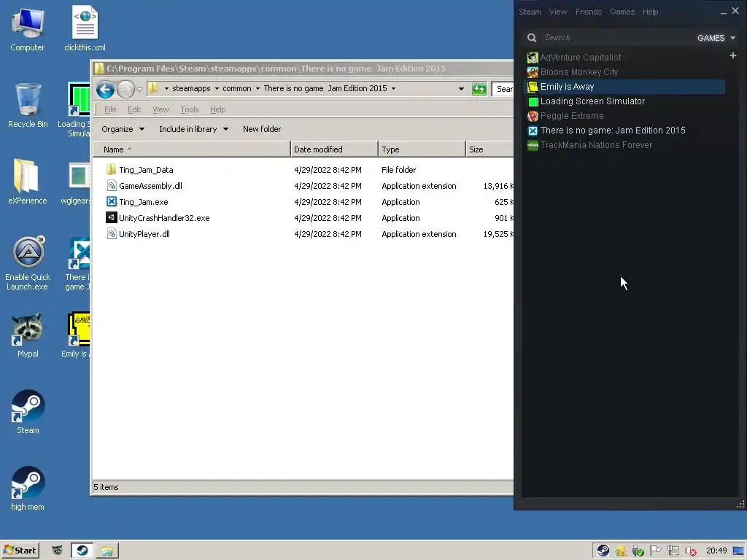Expand the steamapps breadcrumb arrow

[217, 88]
